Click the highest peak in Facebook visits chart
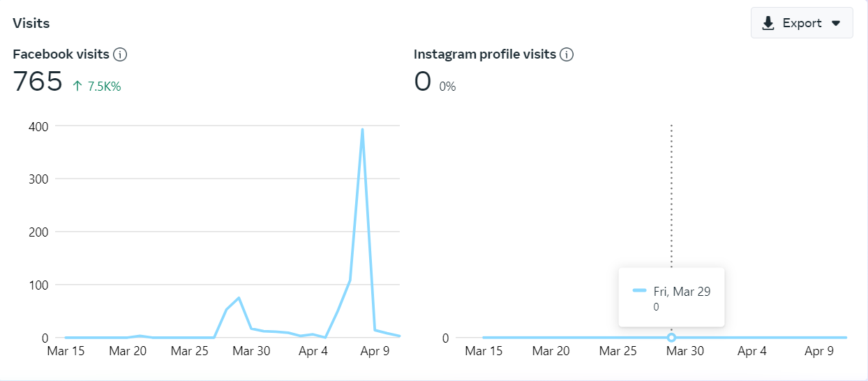Screen dimensions: 868x381 click(x=362, y=129)
